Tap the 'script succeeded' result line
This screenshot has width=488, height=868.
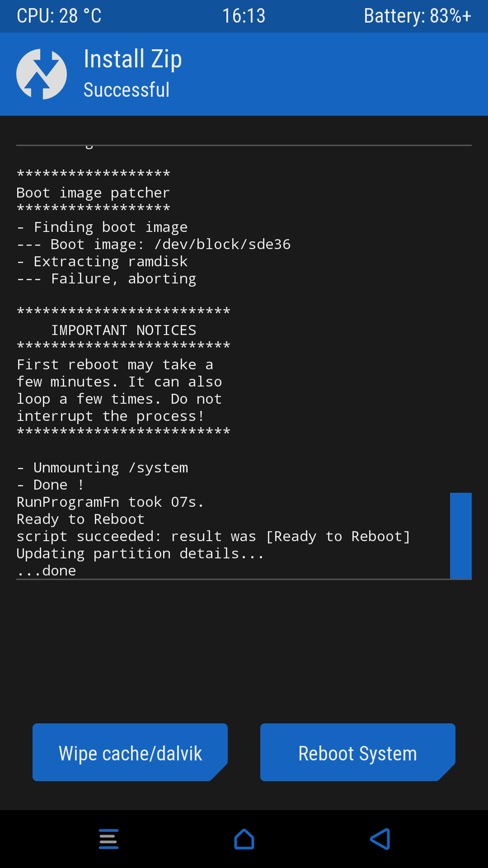click(213, 537)
